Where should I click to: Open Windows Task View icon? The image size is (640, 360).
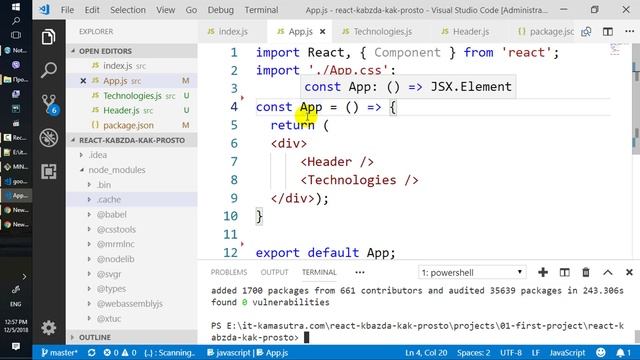(16, 35)
